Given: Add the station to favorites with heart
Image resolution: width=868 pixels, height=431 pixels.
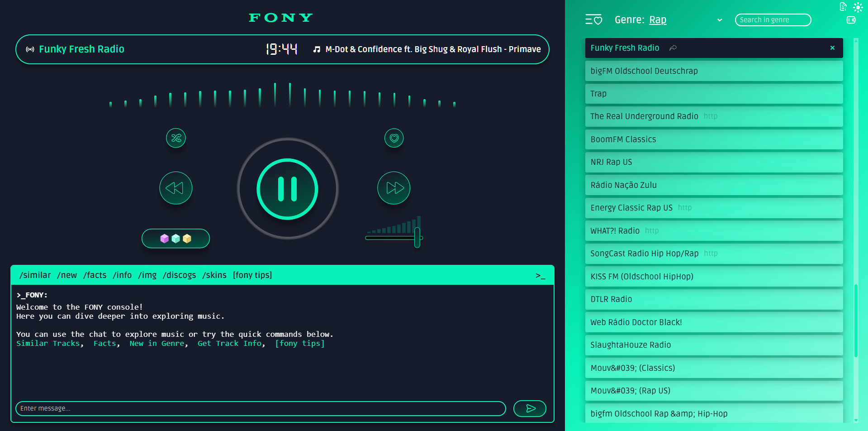Looking at the screenshot, I should (394, 138).
